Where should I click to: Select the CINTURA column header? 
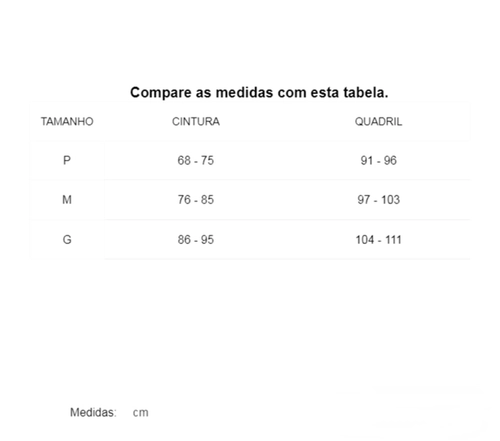(x=196, y=121)
